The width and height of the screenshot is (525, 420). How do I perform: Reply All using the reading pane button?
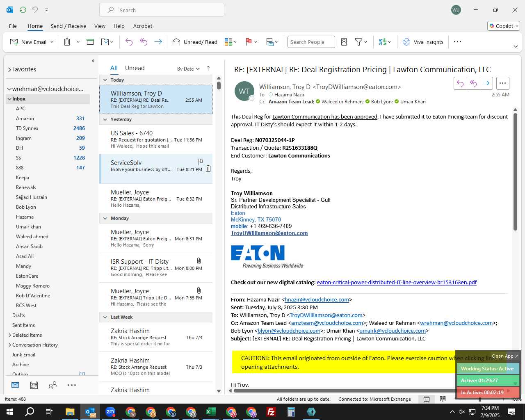[x=473, y=83]
